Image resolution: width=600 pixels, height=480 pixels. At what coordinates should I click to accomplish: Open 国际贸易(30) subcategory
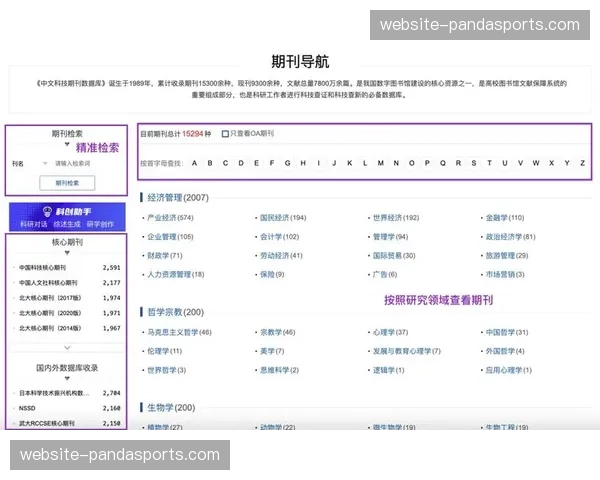click(x=394, y=256)
